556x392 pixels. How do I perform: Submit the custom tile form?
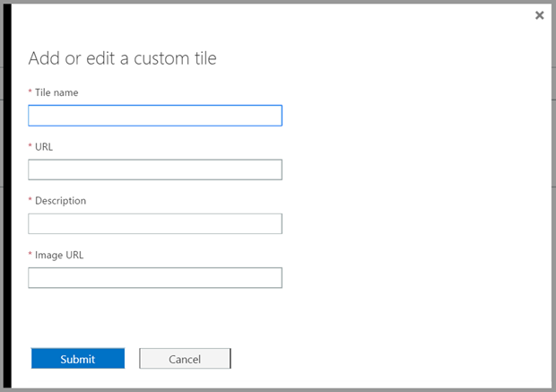coord(78,359)
